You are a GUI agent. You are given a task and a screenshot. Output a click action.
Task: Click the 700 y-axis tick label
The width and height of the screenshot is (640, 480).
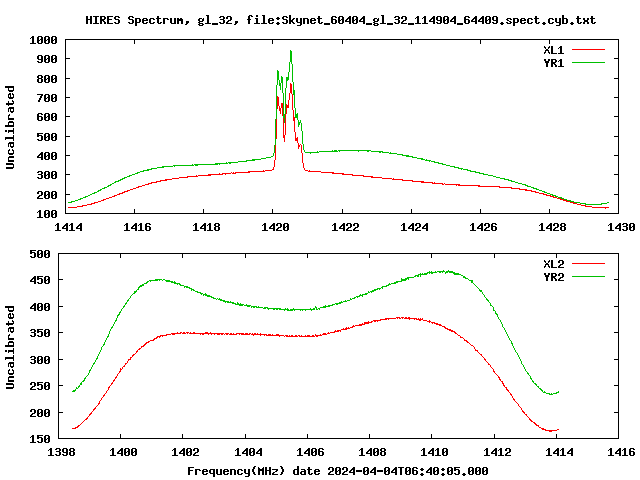47,98
